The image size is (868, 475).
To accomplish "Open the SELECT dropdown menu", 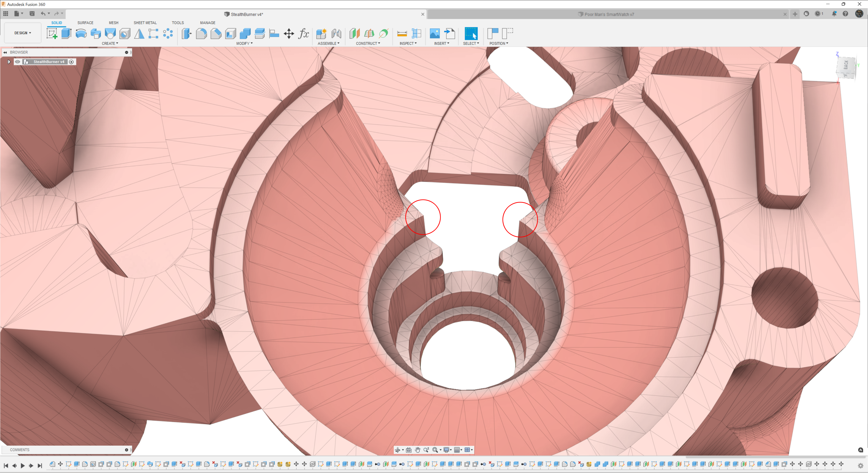I will pos(471,43).
